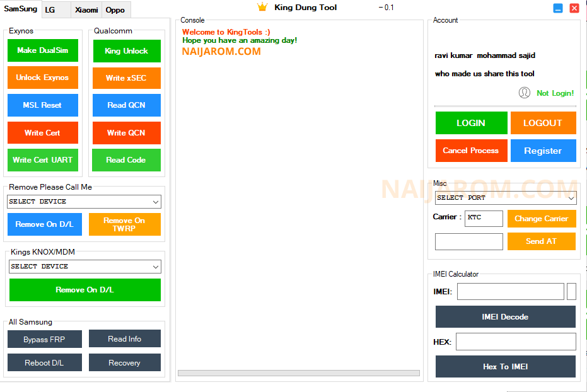Click the Send AT button
Screen dimensions: 587x392
[542, 241]
